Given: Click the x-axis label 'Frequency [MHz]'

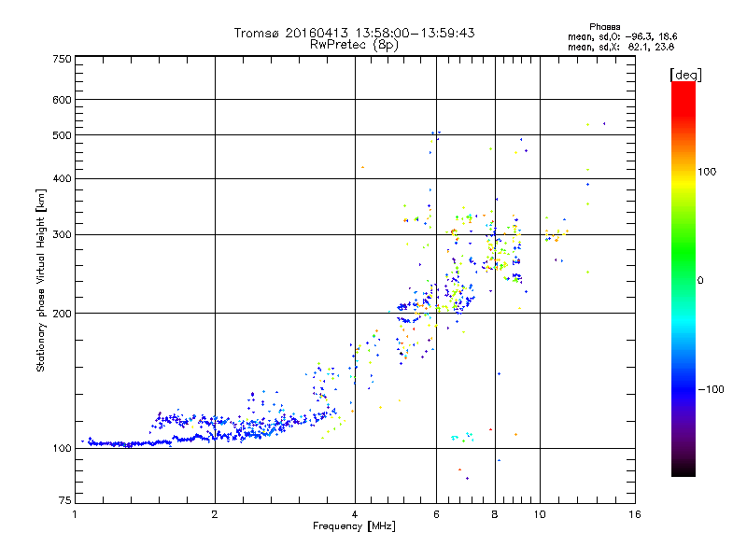Looking at the screenshot, I should tap(354, 526).
